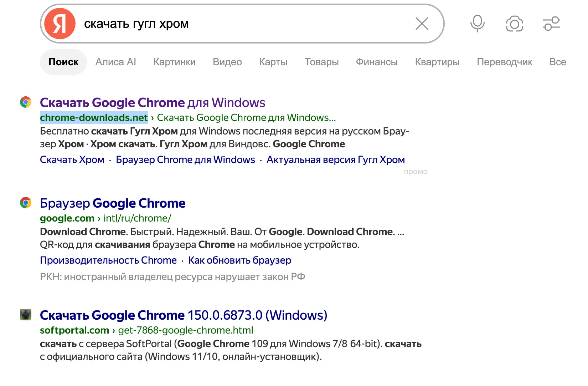
Task: Click the Chrome favicon beside chrome-downloads.net result
Action: tap(26, 102)
